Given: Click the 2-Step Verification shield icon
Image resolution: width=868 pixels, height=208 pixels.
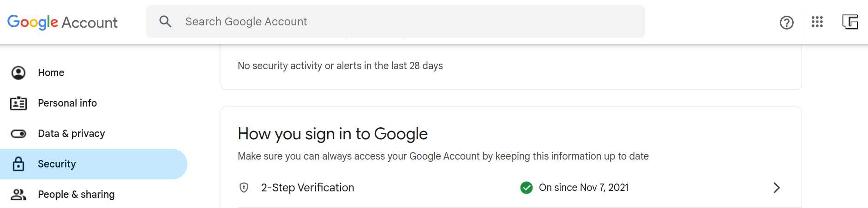Looking at the screenshot, I should [244, 188].
